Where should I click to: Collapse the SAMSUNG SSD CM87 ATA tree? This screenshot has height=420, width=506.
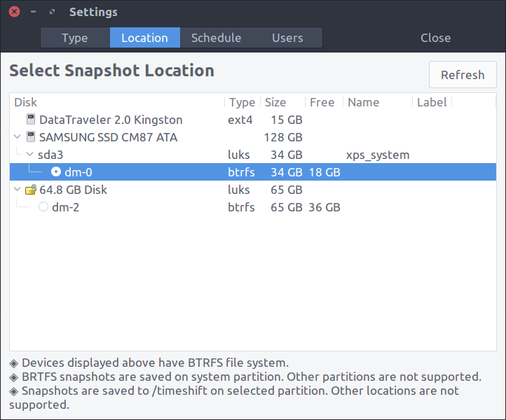tap(18, 137)
